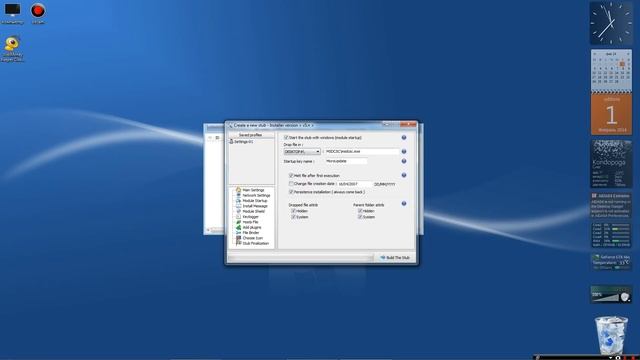Toggle Start the stub with windows checkbox
The width and height of the screenshot is (640, 360).
[x=286, y=138]
